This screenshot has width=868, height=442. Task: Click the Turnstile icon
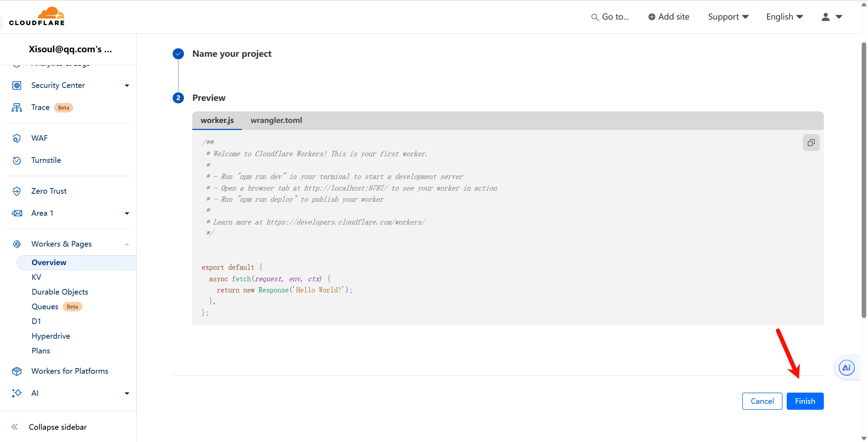[17, 160]
